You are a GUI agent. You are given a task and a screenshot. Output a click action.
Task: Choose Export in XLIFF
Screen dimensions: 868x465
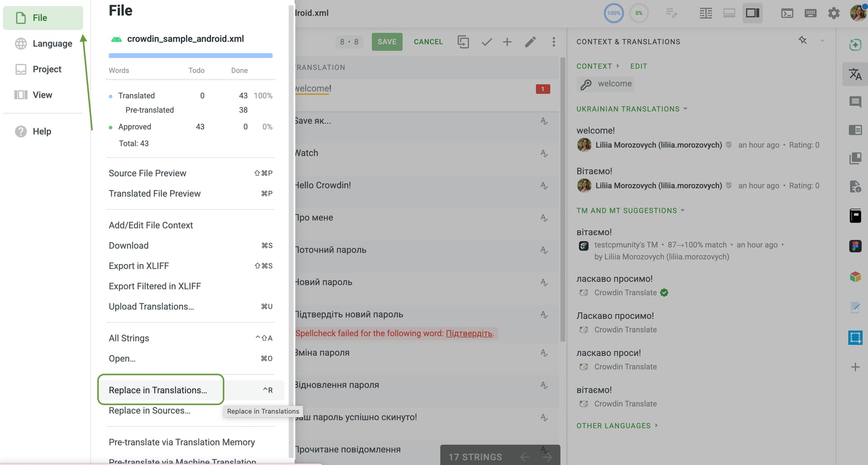tap(190, 266)
